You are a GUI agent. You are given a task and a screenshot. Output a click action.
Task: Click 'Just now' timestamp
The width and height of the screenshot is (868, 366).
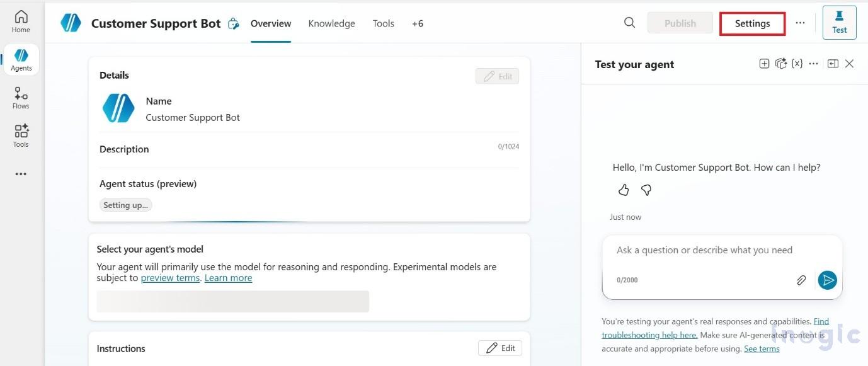click(x=625, y=217)
